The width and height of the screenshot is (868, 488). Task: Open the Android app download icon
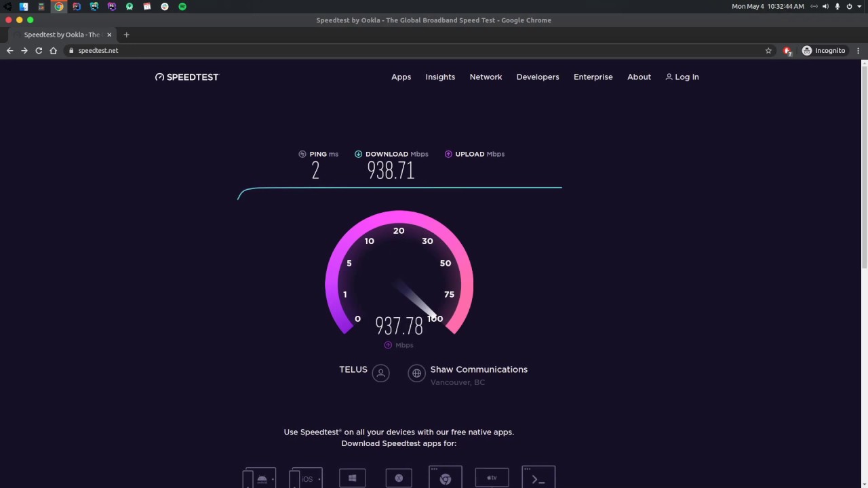pos(260,478)
